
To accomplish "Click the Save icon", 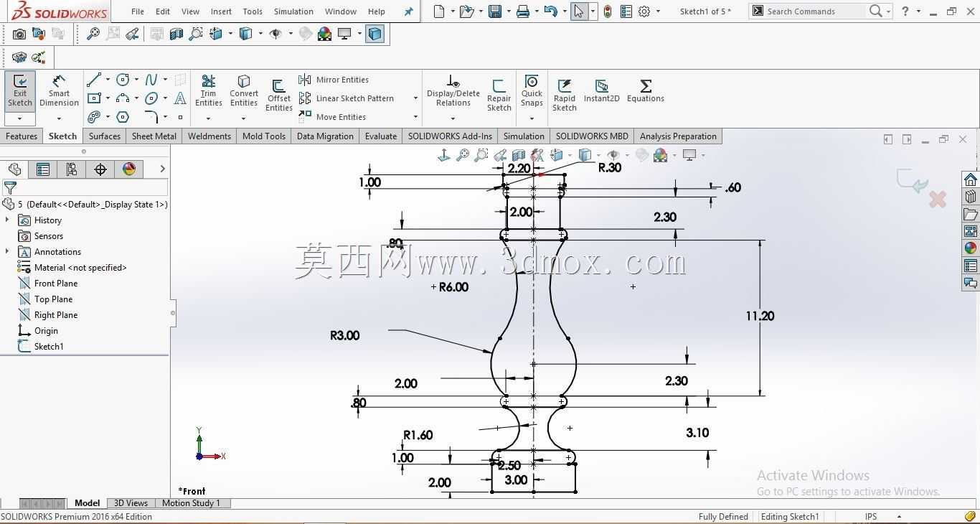I will pyautogui.click(x=494, y=11).
